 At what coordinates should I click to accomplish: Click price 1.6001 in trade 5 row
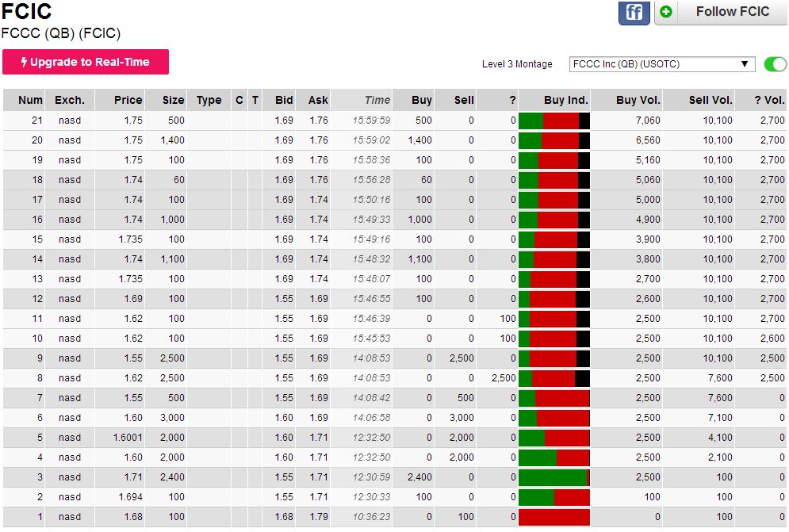128,438
